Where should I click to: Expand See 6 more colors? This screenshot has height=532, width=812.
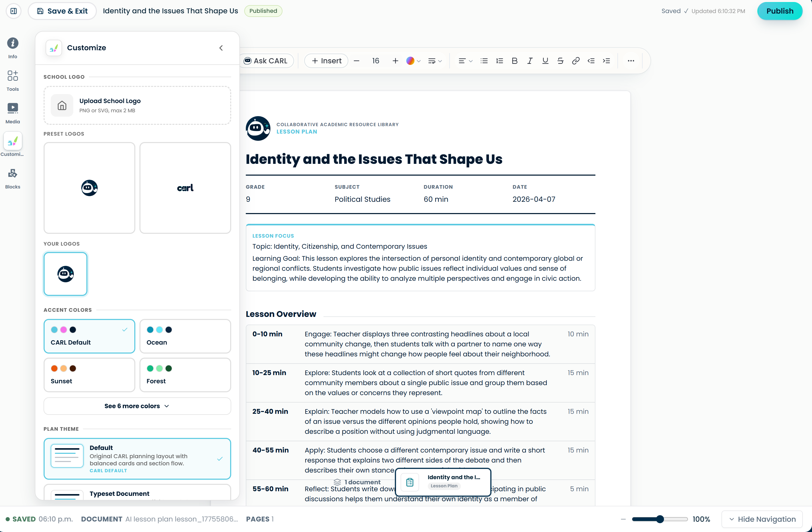(137, 406)
